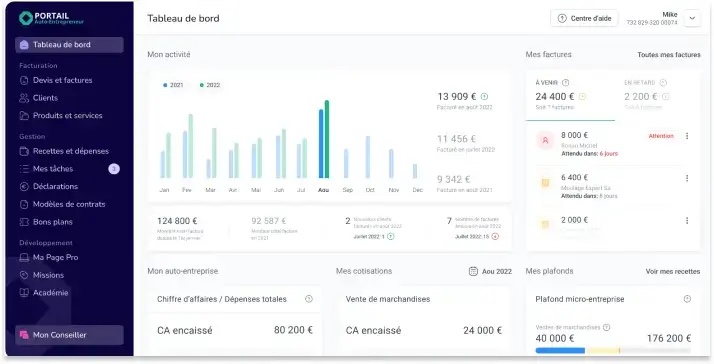Switch to the EN RETARD invoices tab

point(657,96)
